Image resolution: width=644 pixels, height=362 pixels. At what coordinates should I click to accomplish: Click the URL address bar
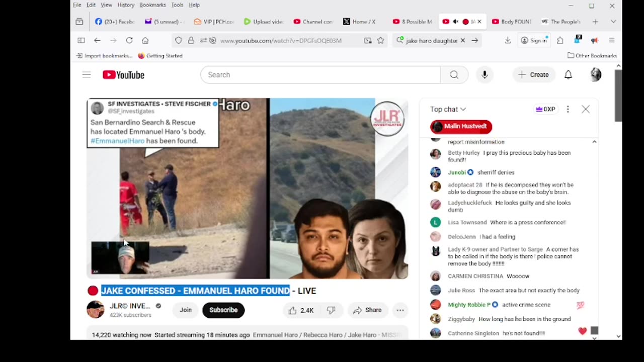pyautogui.click(x=281, y=40)
